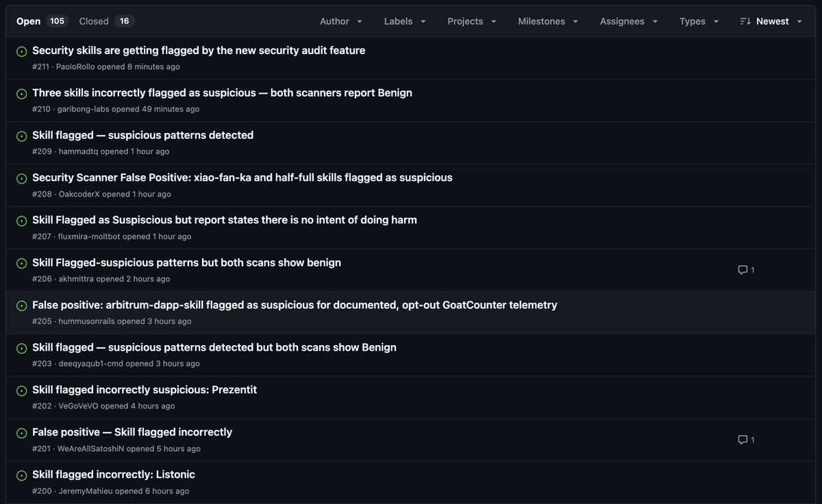Click the '2 hours ago' timestamp
This screenshot has height=504, width=822.
pyautogui.click(x=149, y=279)
